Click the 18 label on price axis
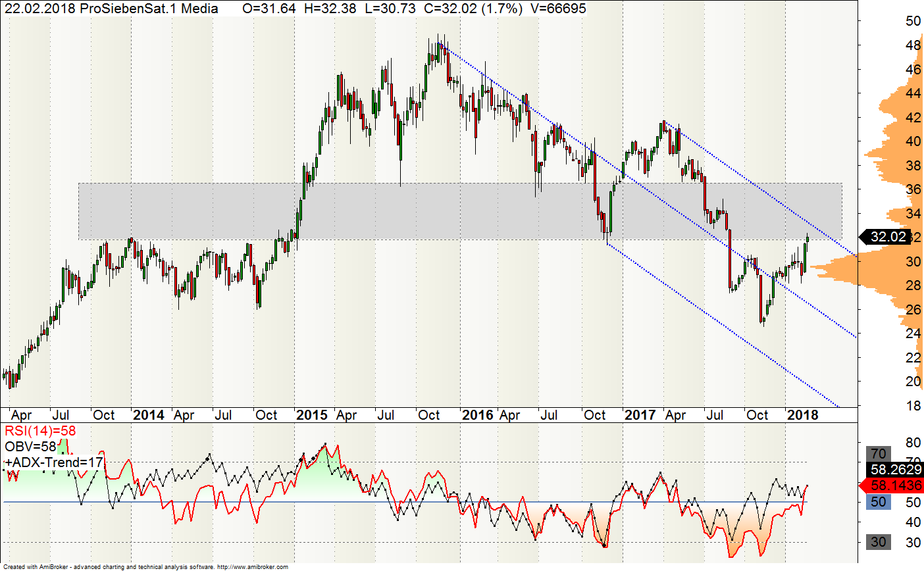Viewport: 924px width, 571px height. pos(913,406)
